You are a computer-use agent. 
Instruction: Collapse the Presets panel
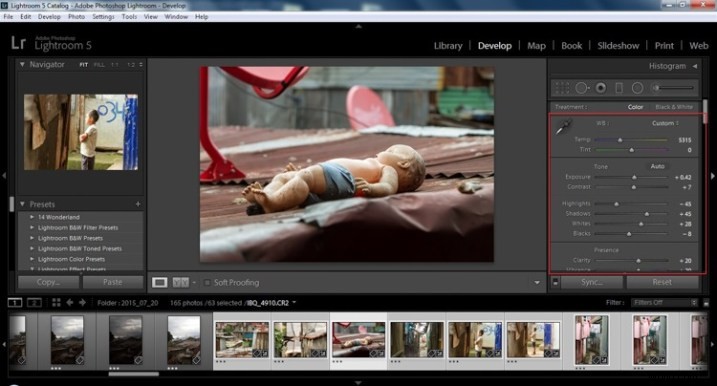[x=22, y=204]
